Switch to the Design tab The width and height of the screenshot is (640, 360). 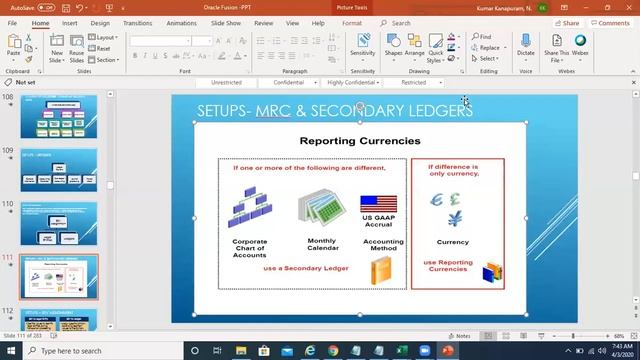[100, 23]
